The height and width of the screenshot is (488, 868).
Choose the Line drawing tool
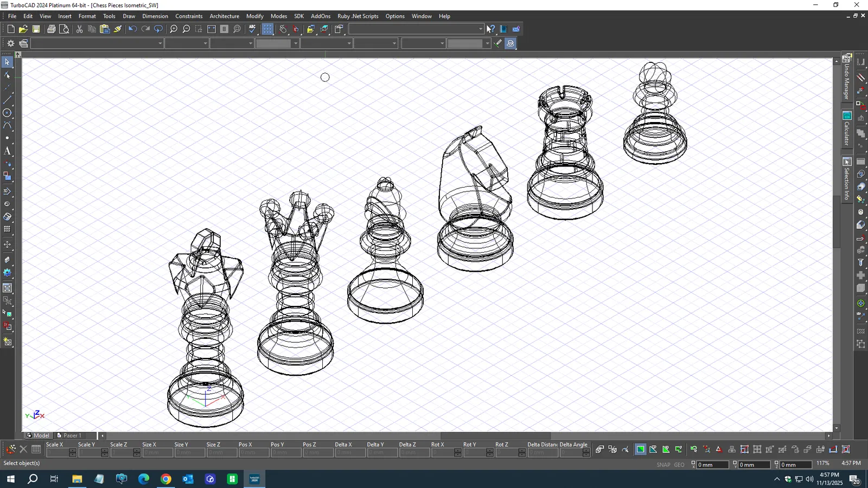pos(7,100)
